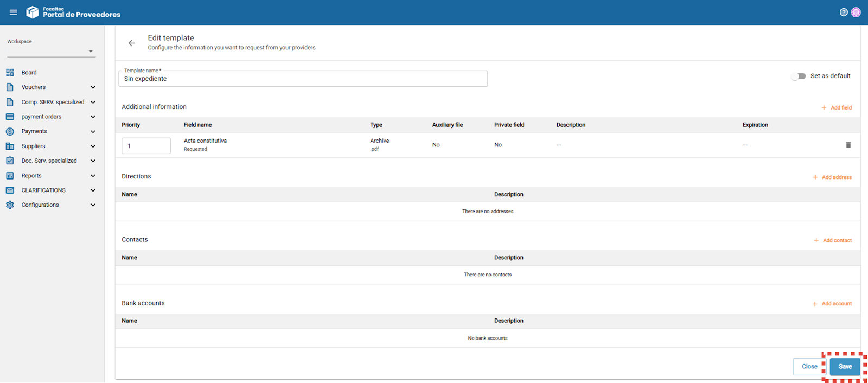
Task: Delete the Acta constitutiva field row
Action: click(848, 145)
